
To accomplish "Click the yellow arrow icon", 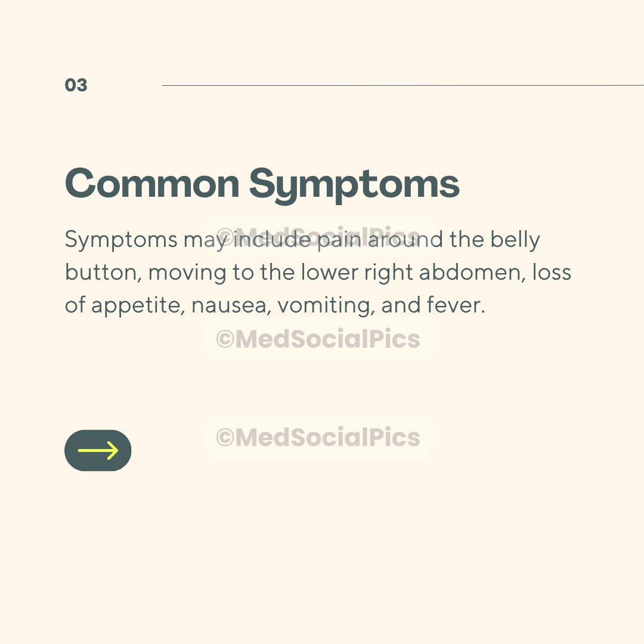I will (x=98, y=451).
